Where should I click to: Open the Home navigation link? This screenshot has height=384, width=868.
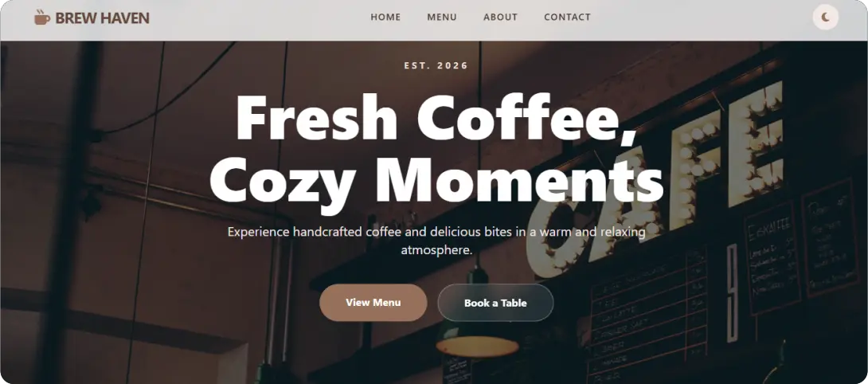[x=386, y=18]
